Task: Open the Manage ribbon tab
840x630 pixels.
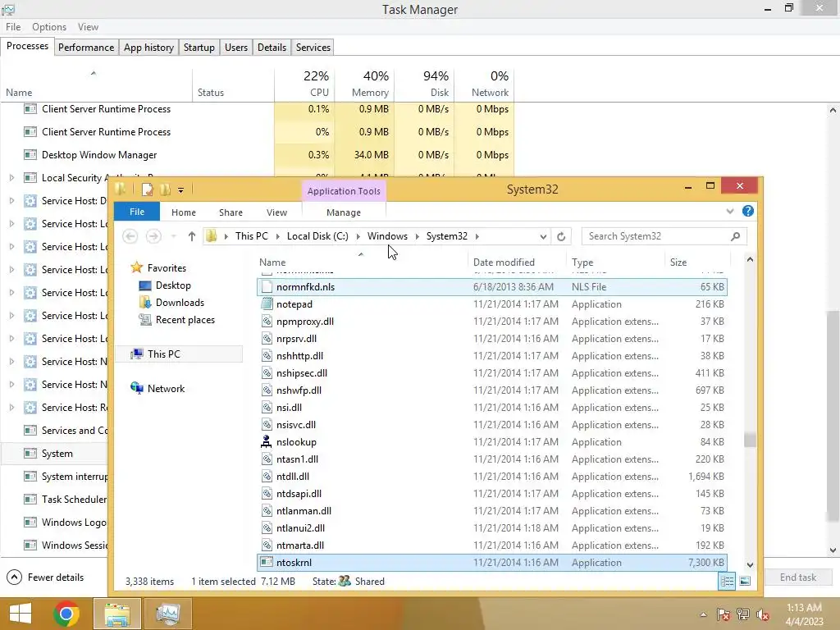Action: 344,212
